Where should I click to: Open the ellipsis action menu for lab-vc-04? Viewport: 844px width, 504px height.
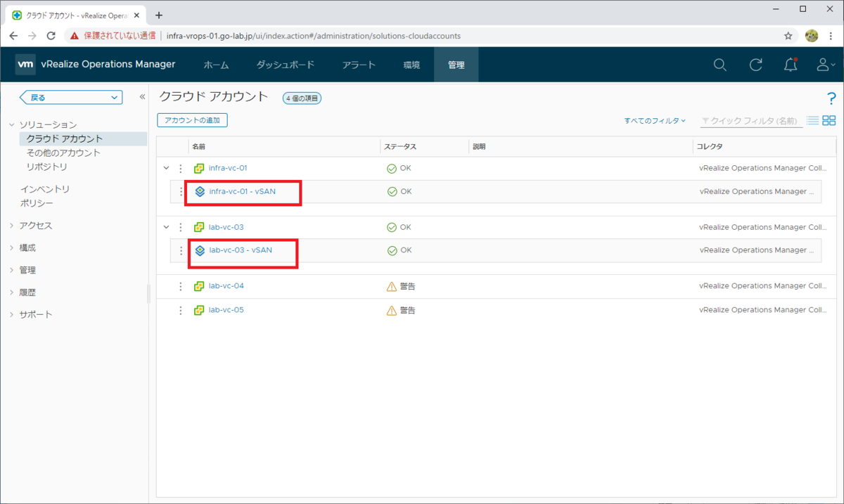180,285
